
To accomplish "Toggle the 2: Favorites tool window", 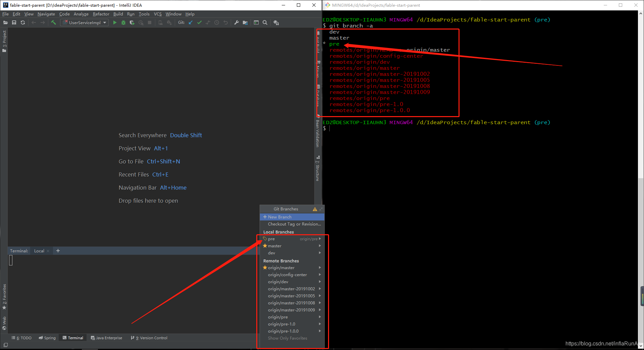I will (4, 297).
